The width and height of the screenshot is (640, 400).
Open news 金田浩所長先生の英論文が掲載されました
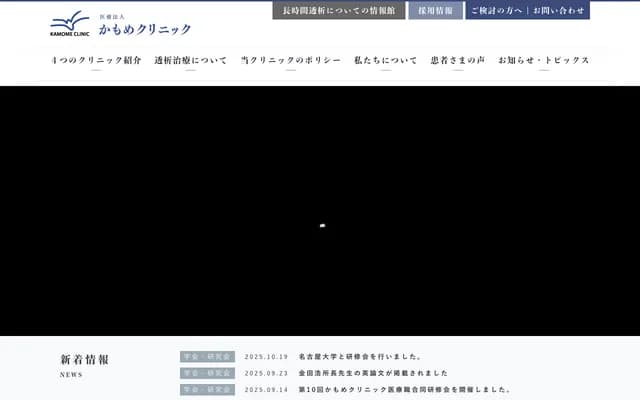pyautogui.click(x=373, y=373)
